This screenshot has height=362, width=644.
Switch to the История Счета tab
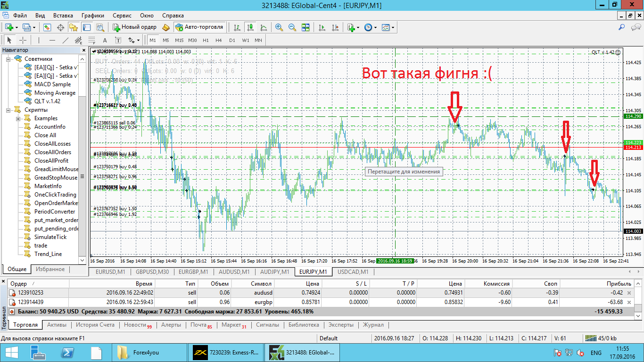pos(96,325)
